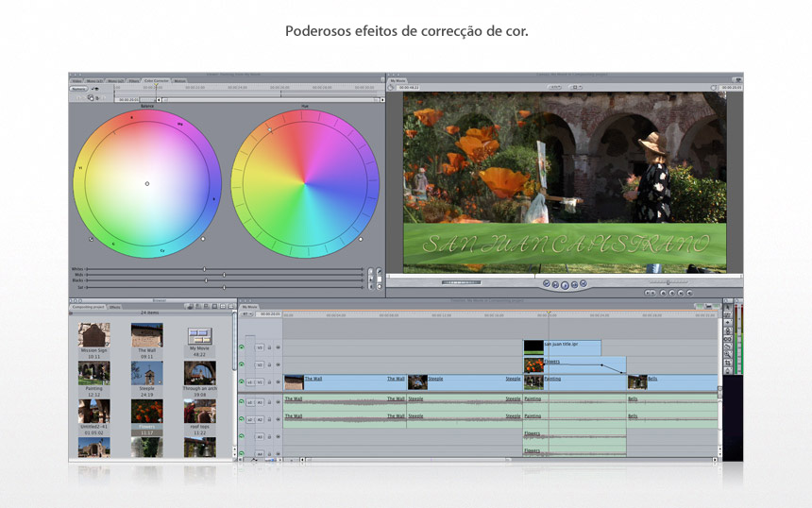Click the lock icon on track V2
This screenshot has height=508, width=812.
[x=270, y=364]
